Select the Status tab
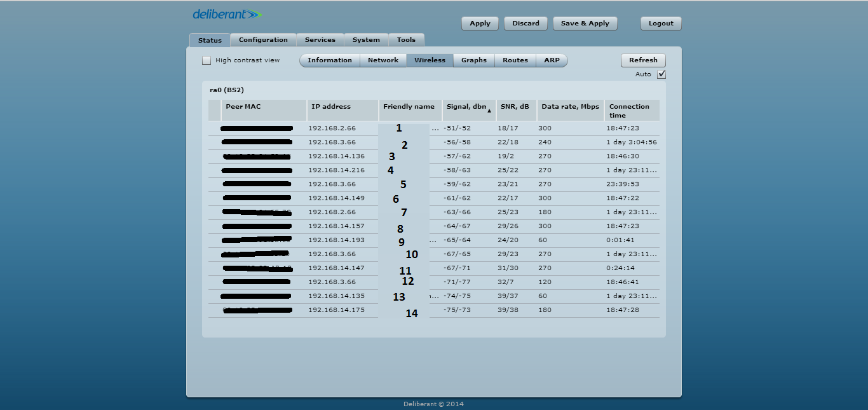The height and width of the screenshot is (410, 868). pos(210,40)
